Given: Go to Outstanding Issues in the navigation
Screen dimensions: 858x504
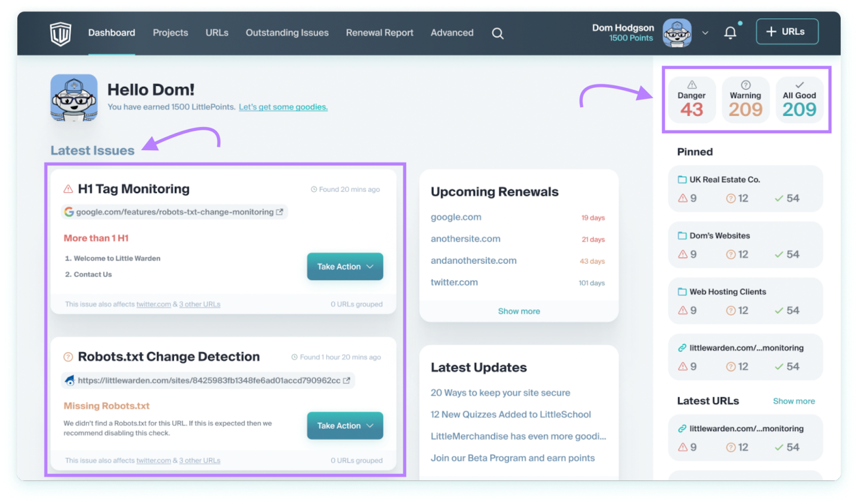Looking at the screenshot, I should 287,33.
